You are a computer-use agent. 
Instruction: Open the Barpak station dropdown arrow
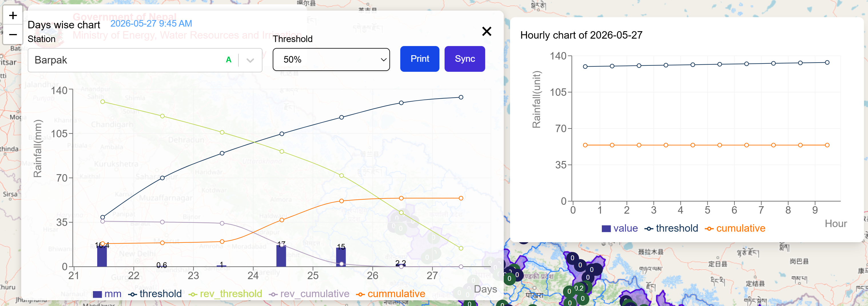(x=250, y=60)
